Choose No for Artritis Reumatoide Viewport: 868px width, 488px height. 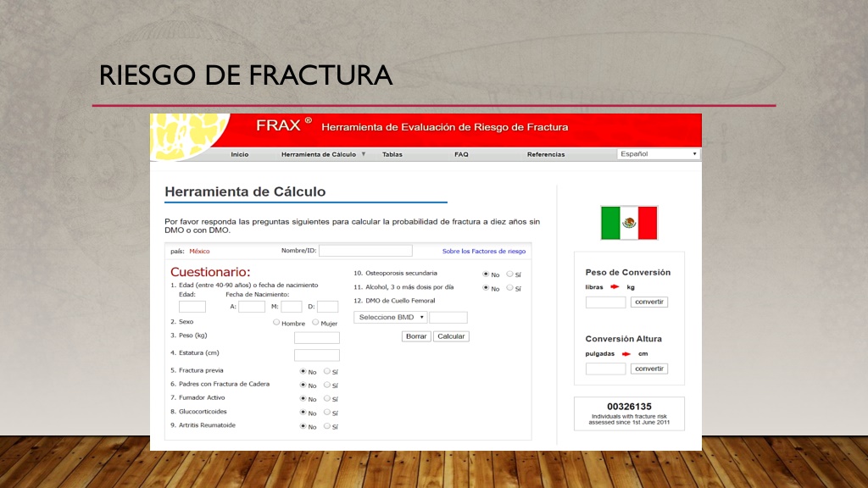click(303, 426)
